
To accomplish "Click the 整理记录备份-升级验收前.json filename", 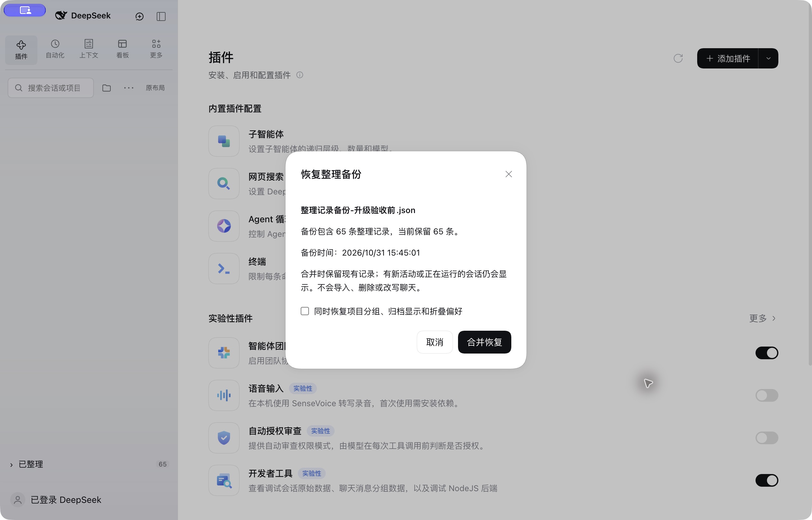I will coord(358,210).
